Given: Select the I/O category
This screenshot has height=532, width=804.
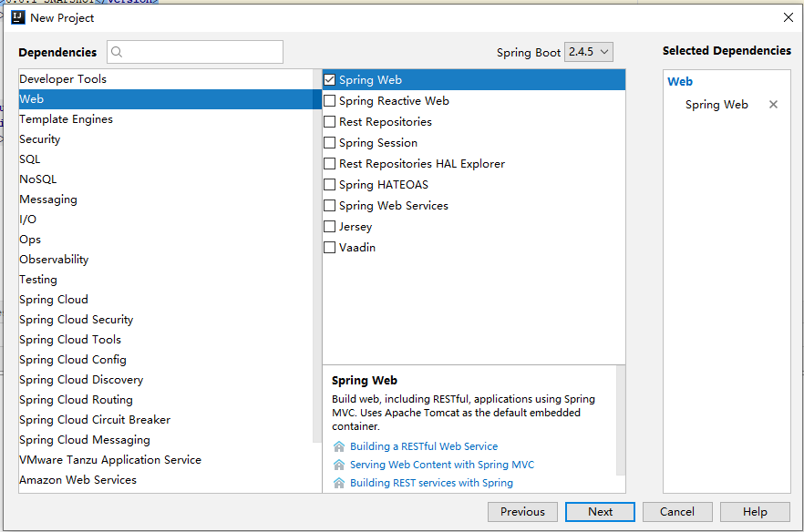Looking at the screenshot, I should [166, 219].
